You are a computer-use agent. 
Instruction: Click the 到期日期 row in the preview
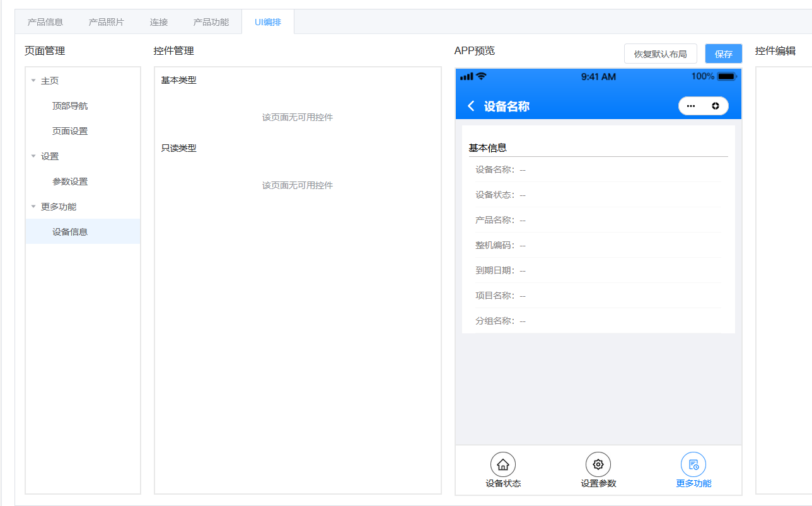[x=598, y=270]
